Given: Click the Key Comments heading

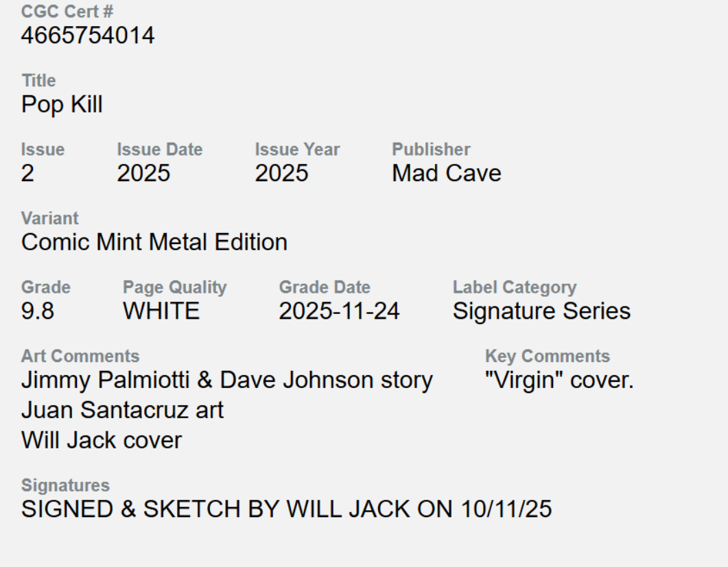Looking at the screenshot, I should 547,356.
